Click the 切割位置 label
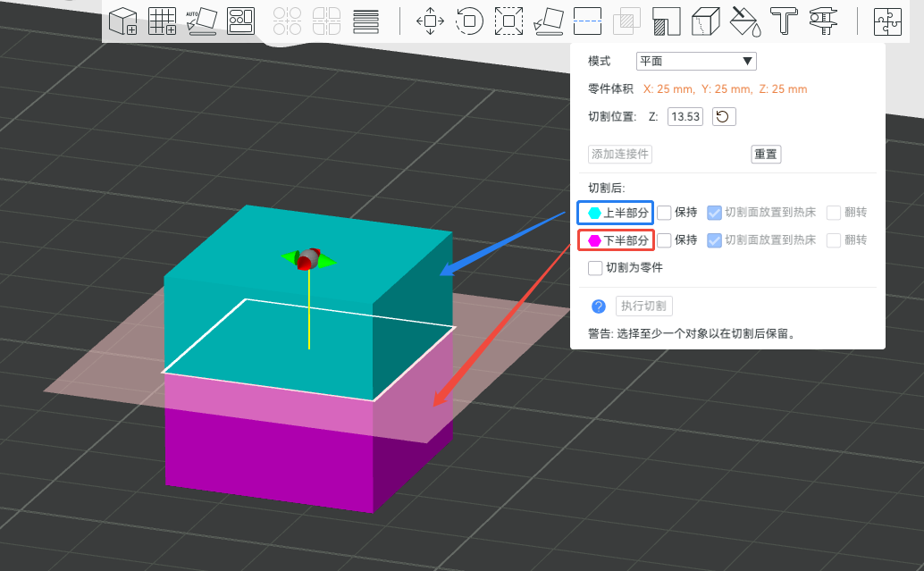 pos(612,117)
